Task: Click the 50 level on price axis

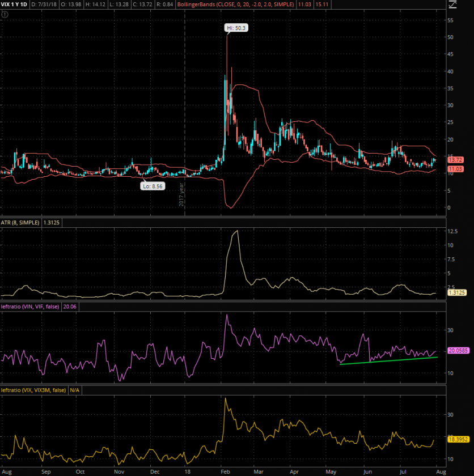Action: tap(450, 37)
